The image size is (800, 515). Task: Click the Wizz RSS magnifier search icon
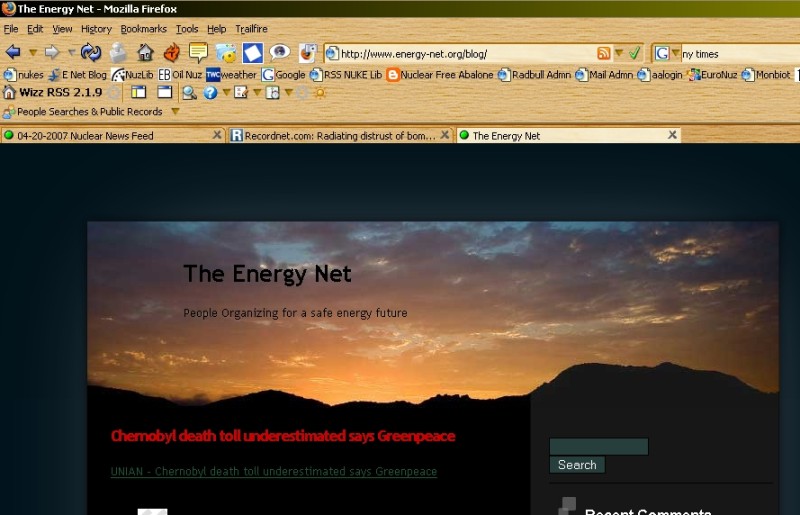point(189,93)
